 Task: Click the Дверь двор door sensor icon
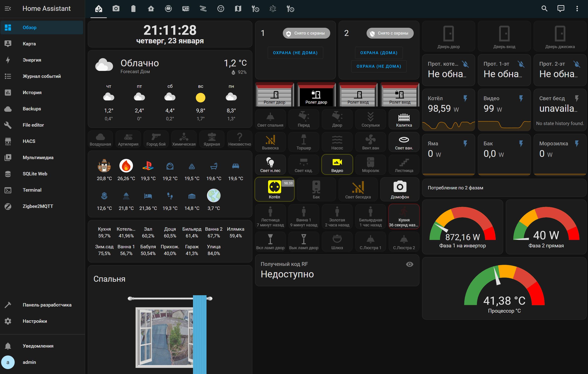tap(448, 33)
